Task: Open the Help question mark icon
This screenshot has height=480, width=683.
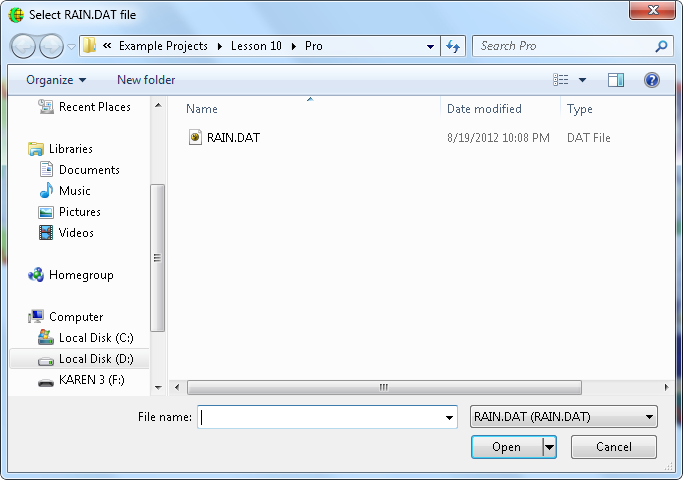Action: click(652, 80)
